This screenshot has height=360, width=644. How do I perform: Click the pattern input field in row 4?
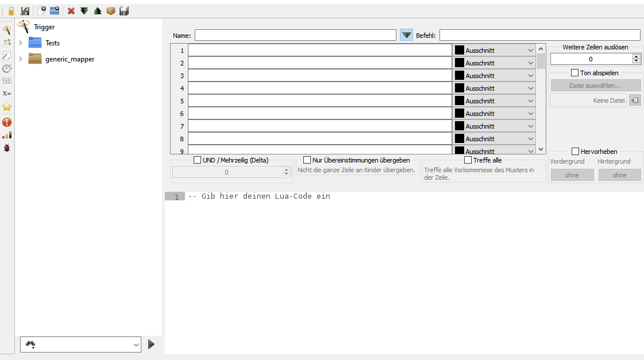click(x=320, y=88)
